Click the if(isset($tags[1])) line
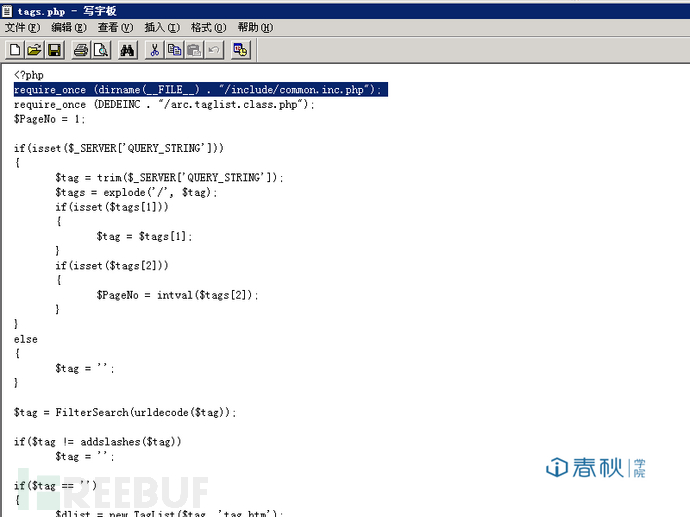690x517 pixels. (x=112, y=207)
